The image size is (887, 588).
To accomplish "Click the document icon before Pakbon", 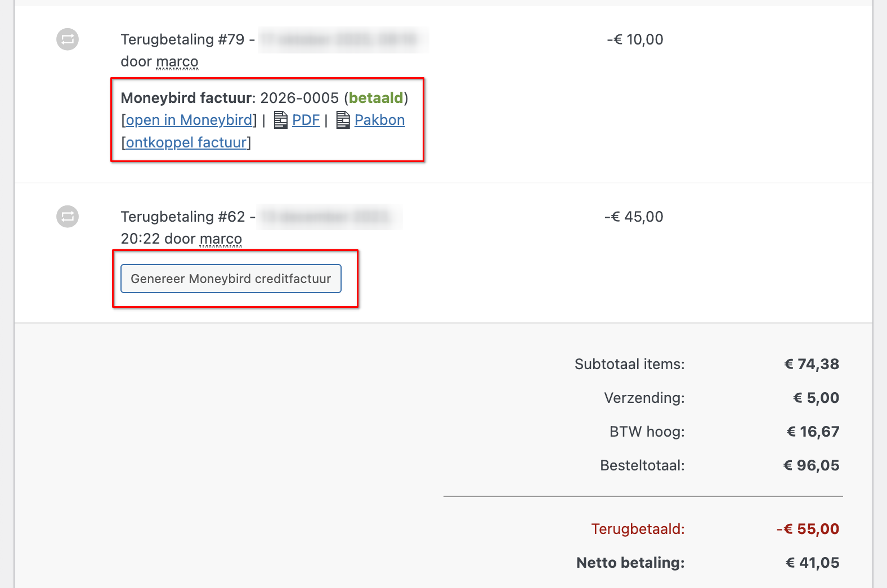I will (343, 120).
